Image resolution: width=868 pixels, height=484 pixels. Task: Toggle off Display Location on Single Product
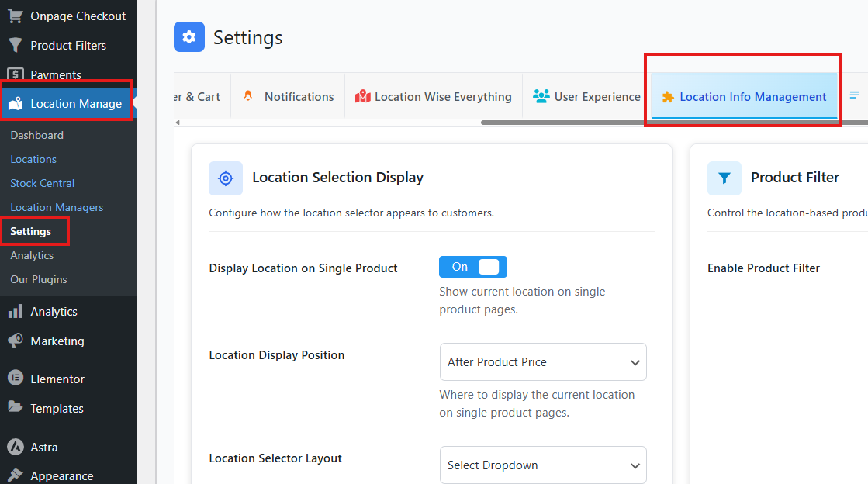[472, 267]
